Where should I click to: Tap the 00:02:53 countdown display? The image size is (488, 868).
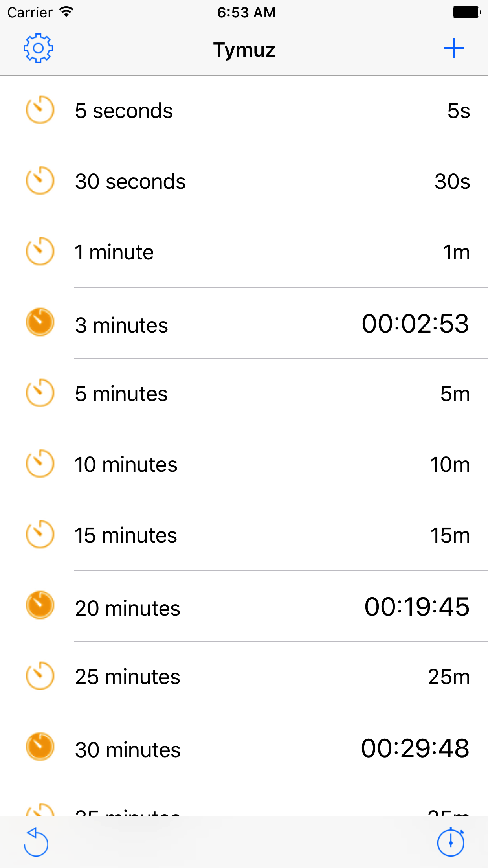(415, 324)
